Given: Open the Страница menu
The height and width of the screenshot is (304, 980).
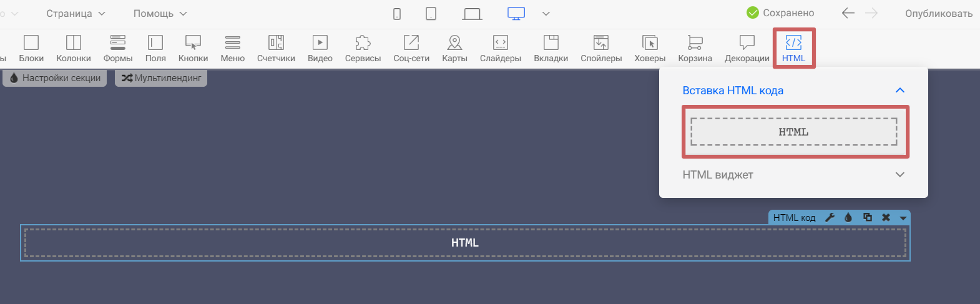Looking at the screenshot, I should [x=76, y=14].
